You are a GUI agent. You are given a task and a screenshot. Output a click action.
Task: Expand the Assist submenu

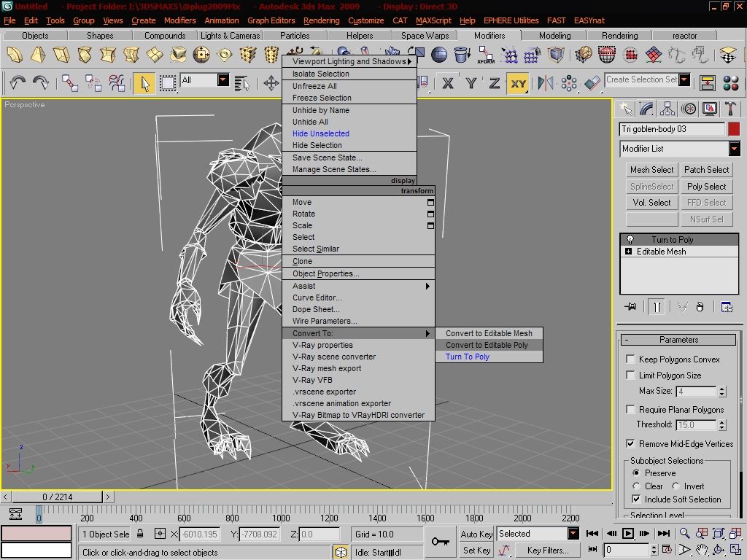click(358, 286)
